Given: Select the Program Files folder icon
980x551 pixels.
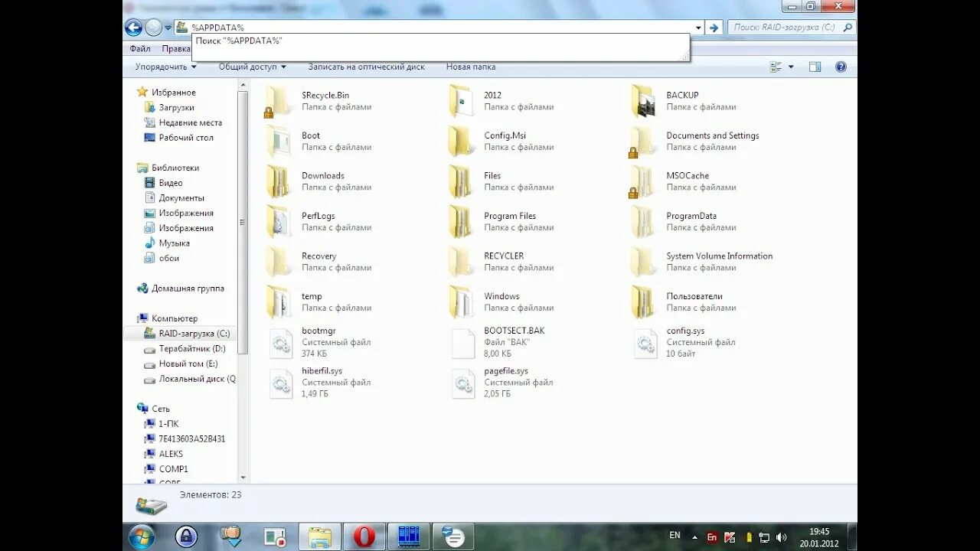Looking at the screenshot, I should point(460,222).
